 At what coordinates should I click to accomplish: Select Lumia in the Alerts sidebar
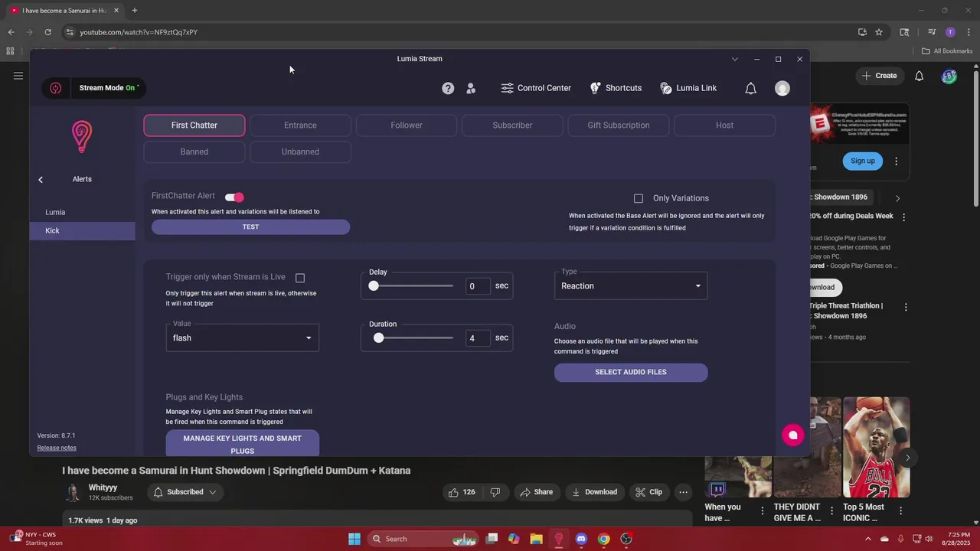click(x=83, y=212)
